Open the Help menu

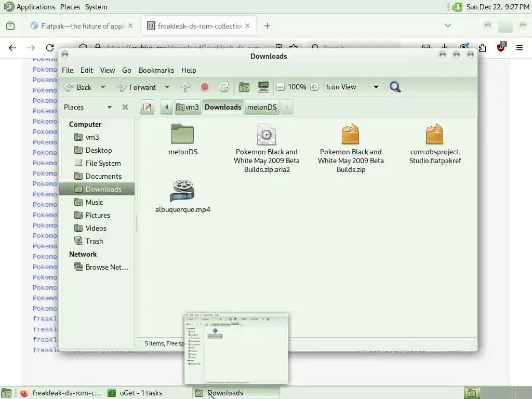pos(189,70)
